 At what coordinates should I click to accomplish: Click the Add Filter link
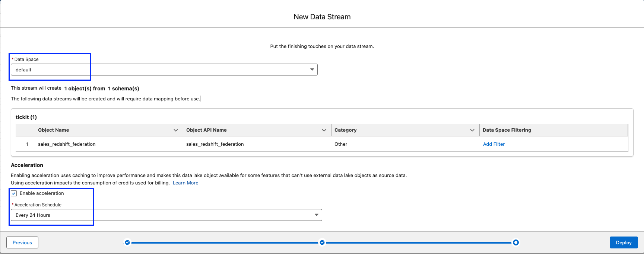pos(494,144)
